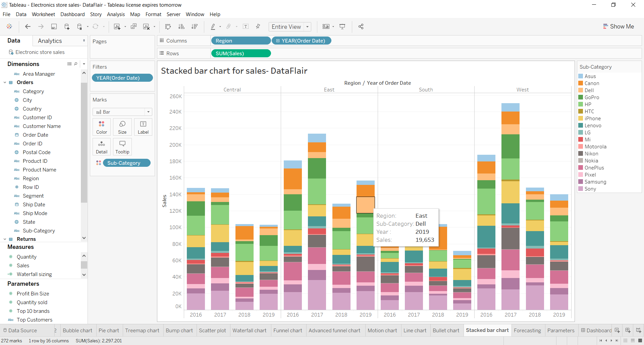
Task: Click the find field search icon in Dimensions
Action: 76,64
